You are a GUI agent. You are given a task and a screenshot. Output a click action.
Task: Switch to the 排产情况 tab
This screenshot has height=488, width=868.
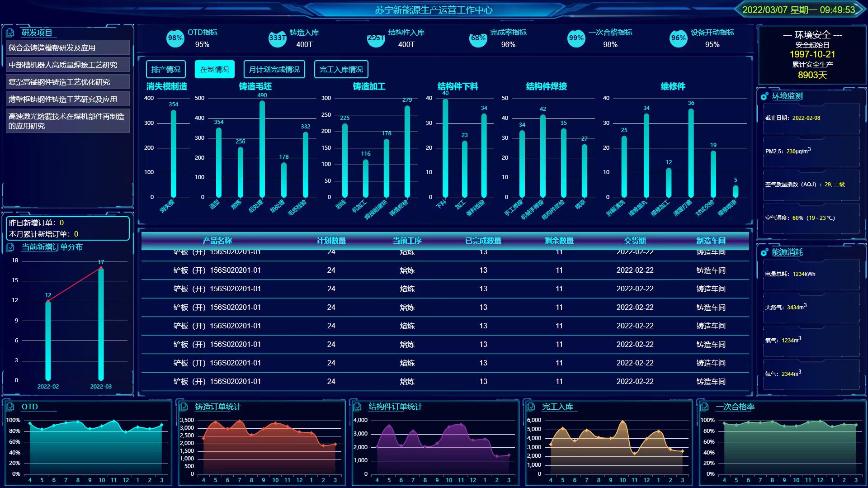(x=166, y=69)
